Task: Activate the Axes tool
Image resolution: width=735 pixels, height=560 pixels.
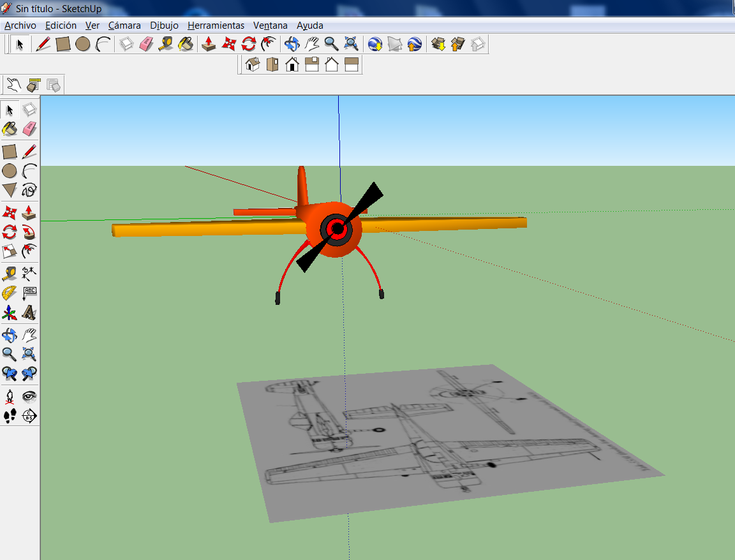Action: click(x=10, y=313)
